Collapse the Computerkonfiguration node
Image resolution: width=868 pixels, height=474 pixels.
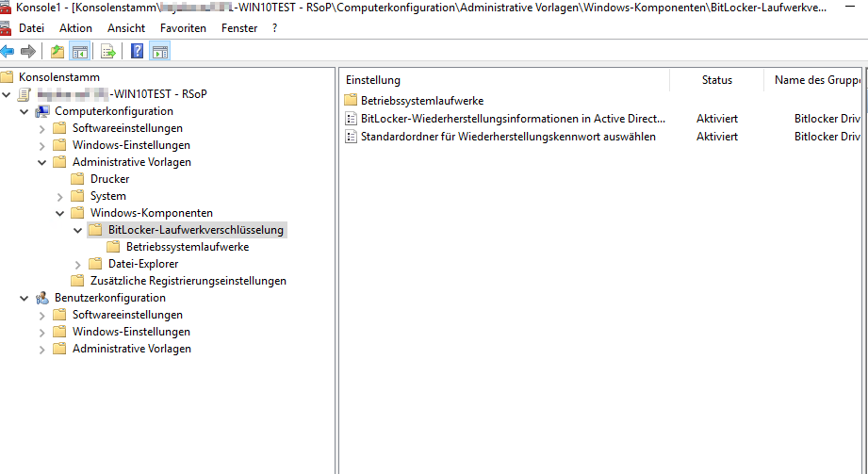[x=24, y=112]
